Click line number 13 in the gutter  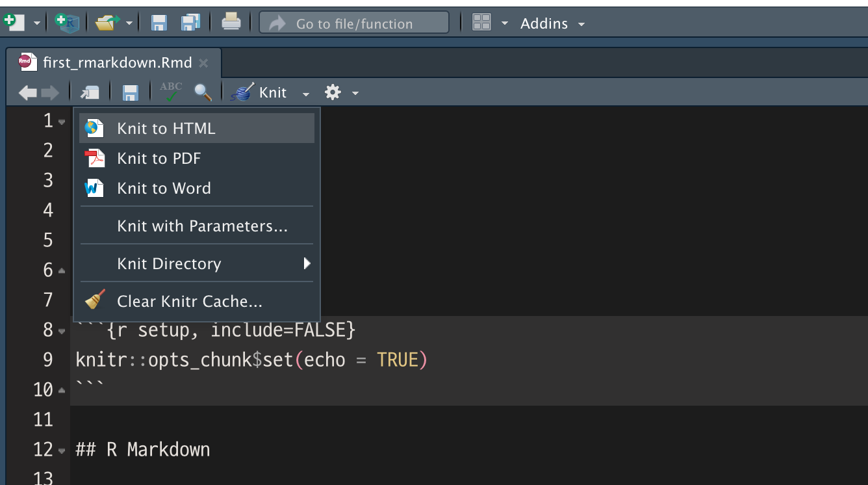43,478
